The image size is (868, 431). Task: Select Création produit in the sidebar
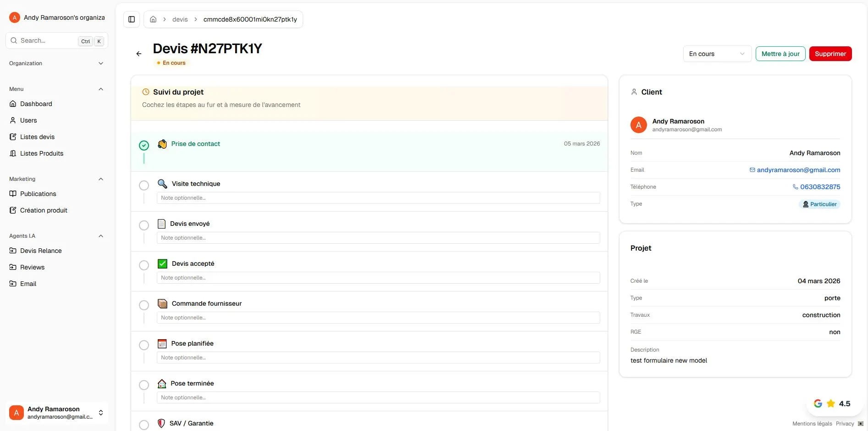coord(44,210)
